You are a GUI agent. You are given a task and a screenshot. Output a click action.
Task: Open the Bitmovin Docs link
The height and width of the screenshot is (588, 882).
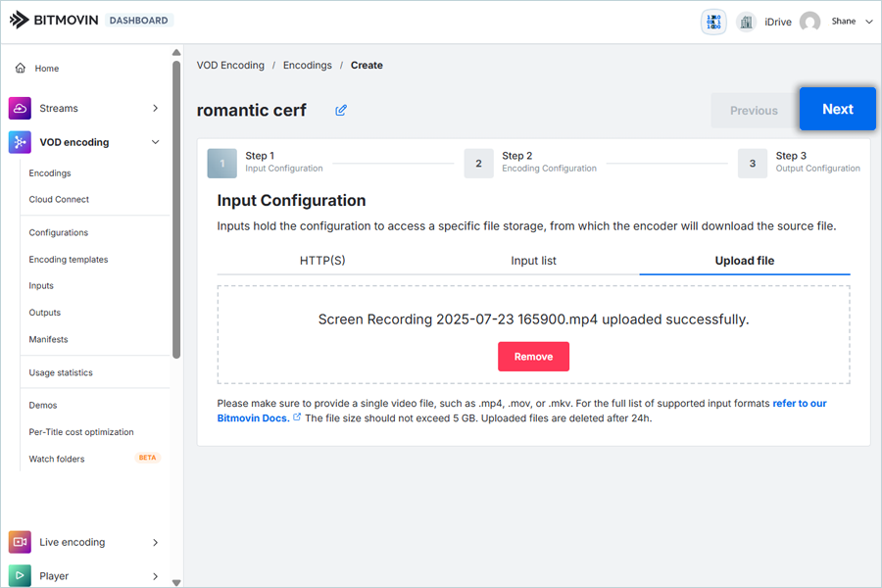tap(253, 417)
